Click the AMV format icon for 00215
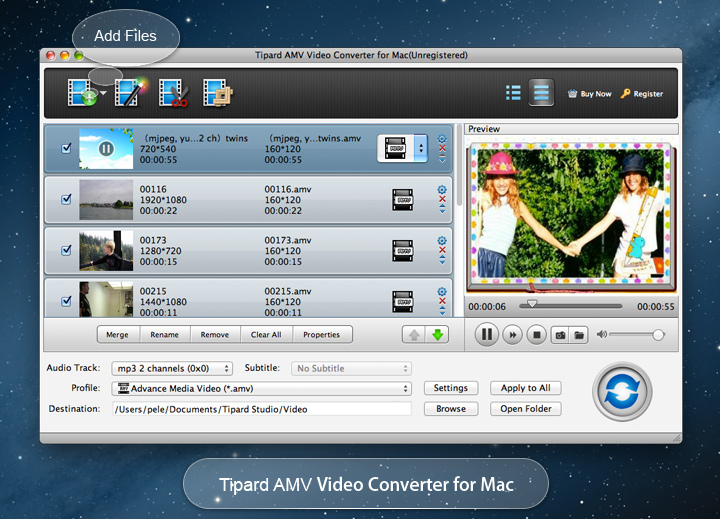Viewport: 720px width, 519px height. tap(403, 302)
